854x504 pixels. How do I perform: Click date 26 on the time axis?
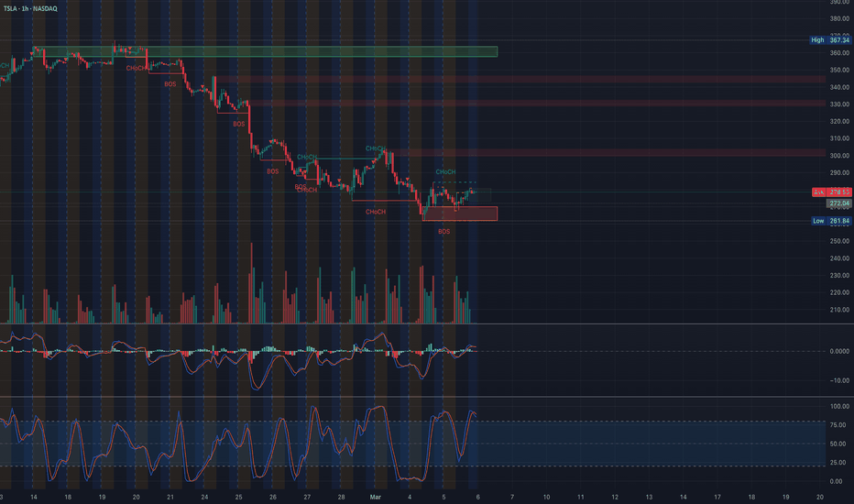point(273,497)
